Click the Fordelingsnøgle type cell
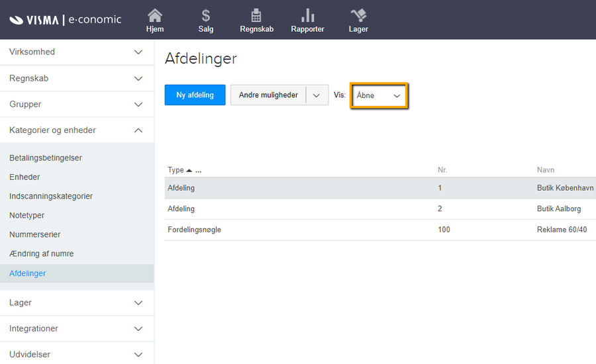This screenshot has width=596, height=364. pyautogui.click(x=194, y=230)
